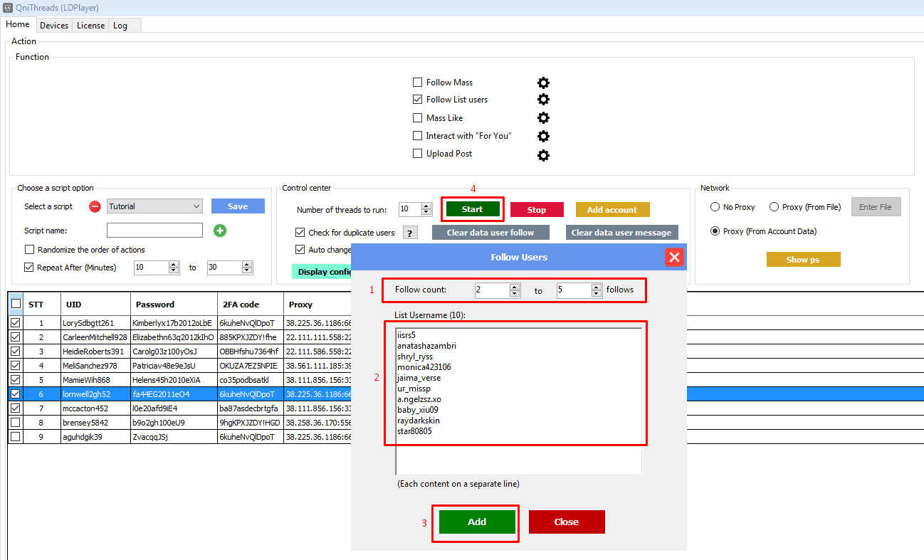Click inside the Script name field
Screen dimensions: 924x560
coord(154,231)
